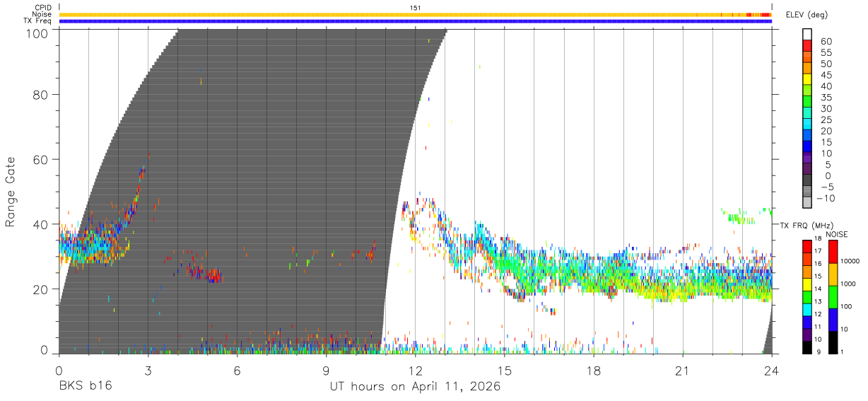Click elevation legend value 30

click(x=826, y=108)
